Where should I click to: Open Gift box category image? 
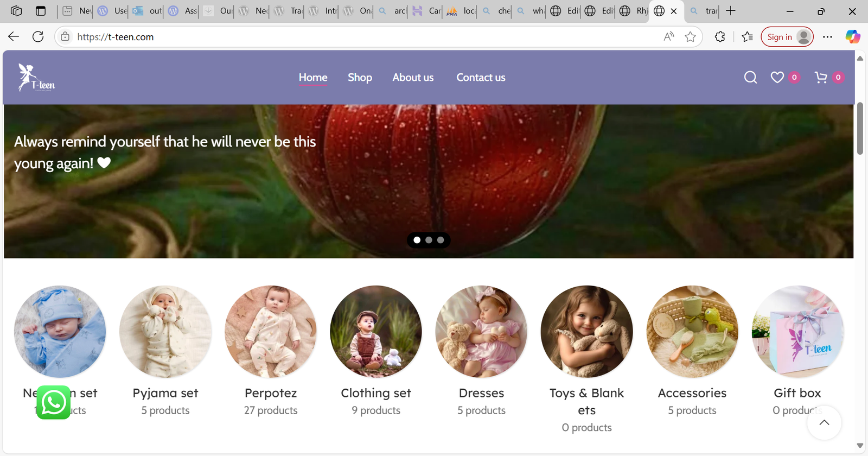797,332
